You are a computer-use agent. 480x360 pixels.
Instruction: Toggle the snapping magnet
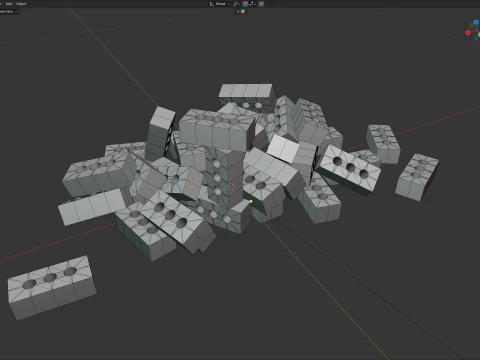coord(245,4)
